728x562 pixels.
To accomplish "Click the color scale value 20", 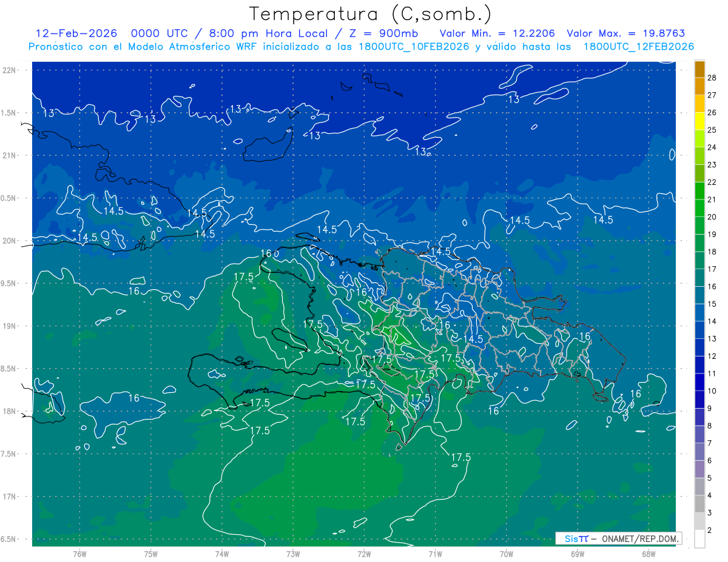I will click(x=712, y=217).
